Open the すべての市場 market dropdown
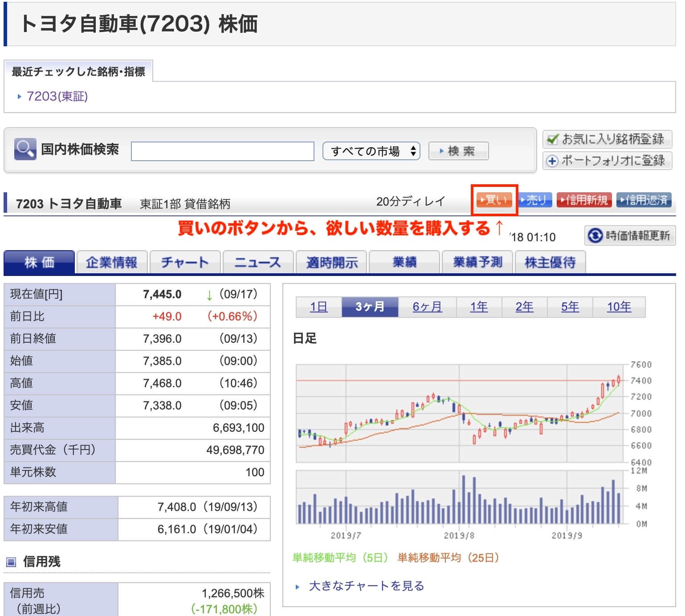The image size is (685, 616). (371, 151)
